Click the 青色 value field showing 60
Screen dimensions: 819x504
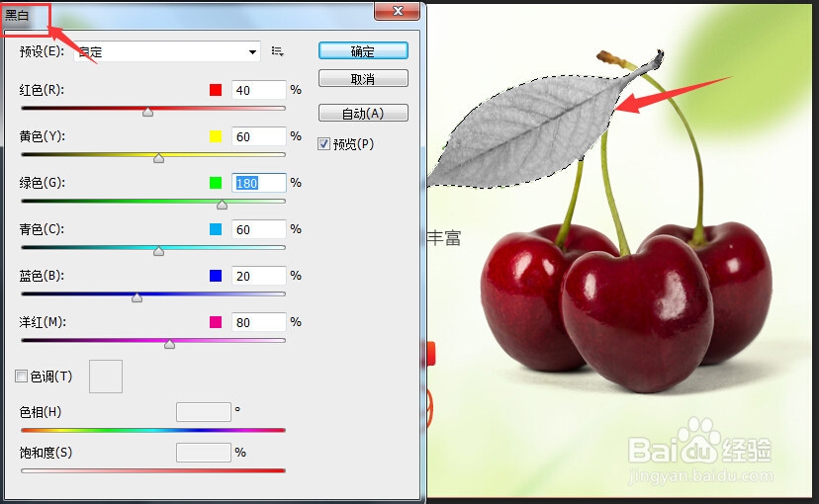point(259,229)
